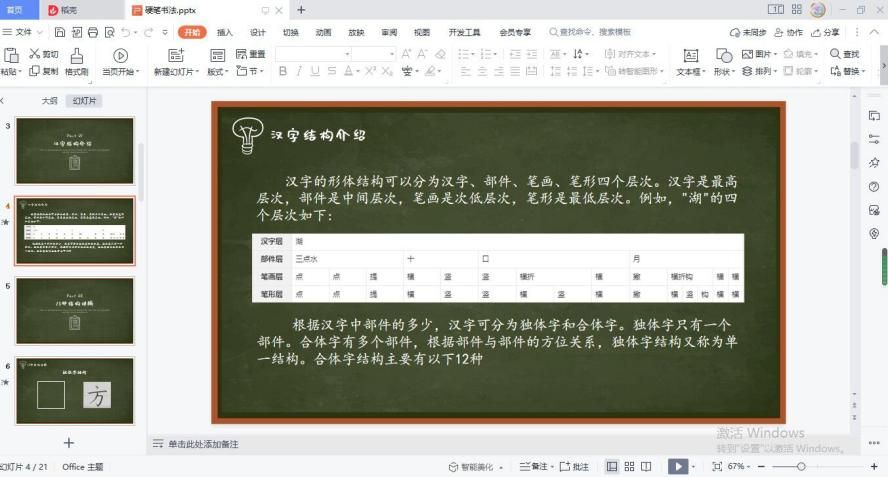
Task: Start slideshow from status bar play button
Action: (x=677, y=467)
